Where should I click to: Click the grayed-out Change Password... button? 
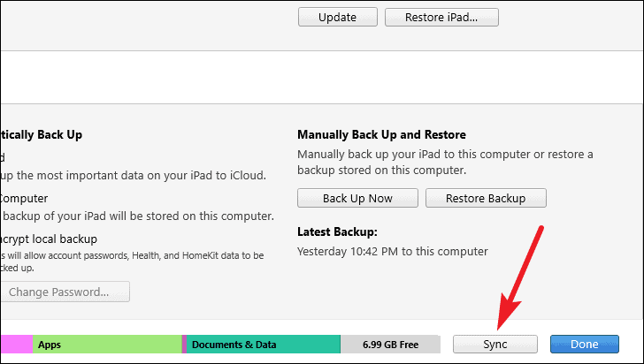65,292
